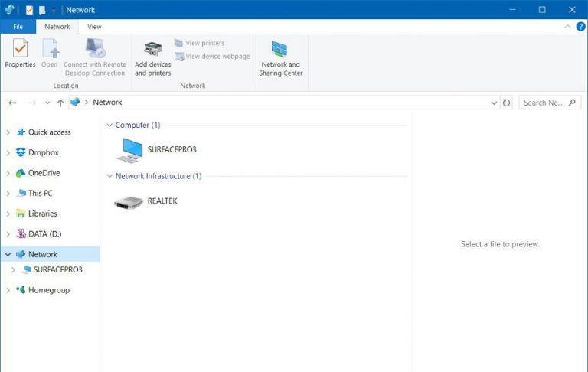This screenshot has height=372, width=588.
Task: Go back using the back arrow
Action: [12, 103]
